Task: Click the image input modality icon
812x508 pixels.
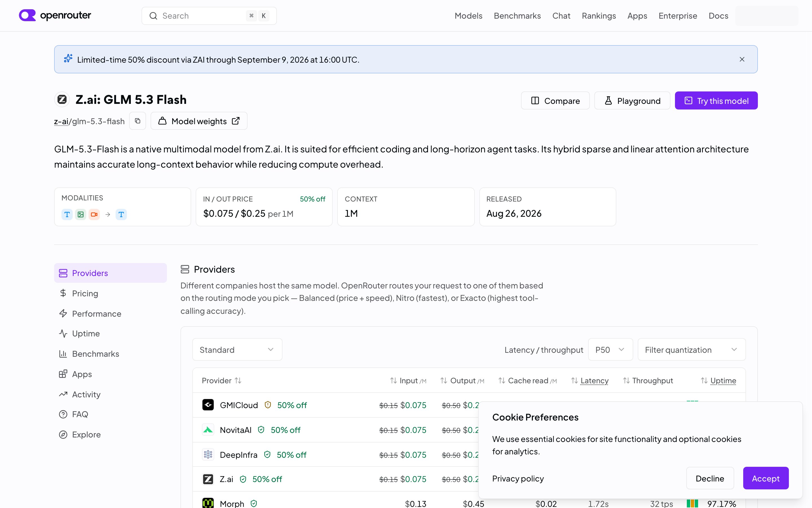Action: tap(81, 214)
